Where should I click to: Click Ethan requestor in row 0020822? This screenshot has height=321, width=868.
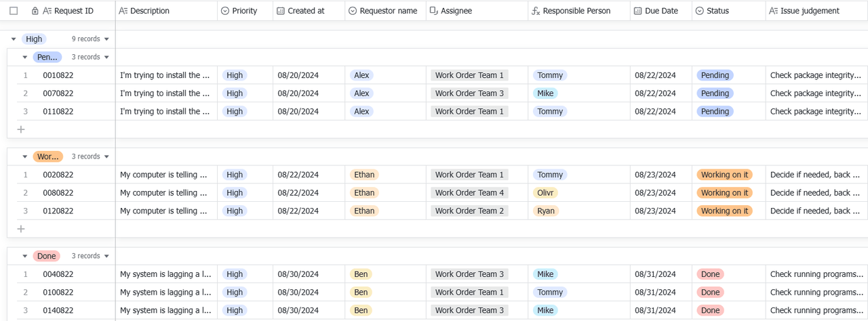[x=364, y=175]
